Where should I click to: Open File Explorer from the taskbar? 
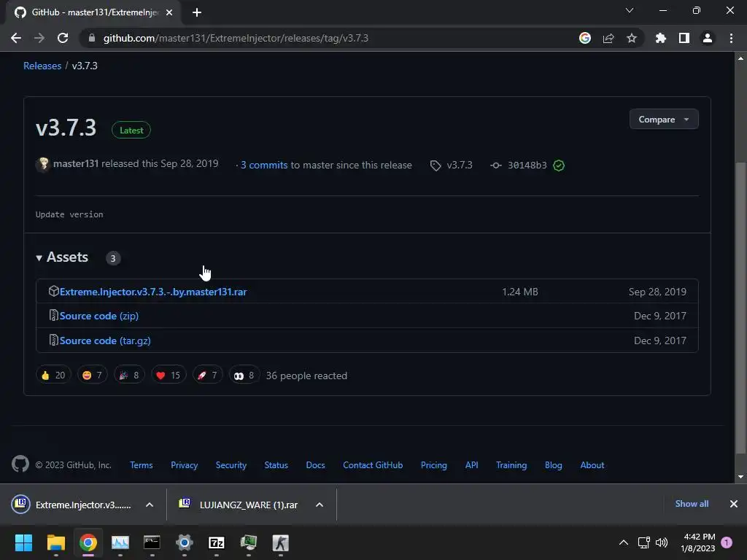(x=55, y=542)
